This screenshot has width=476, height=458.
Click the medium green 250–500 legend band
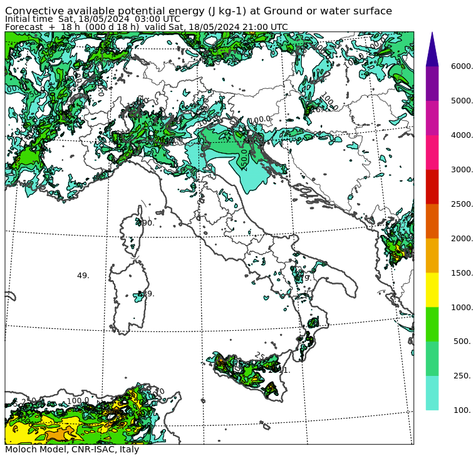(x=432, y=358)
